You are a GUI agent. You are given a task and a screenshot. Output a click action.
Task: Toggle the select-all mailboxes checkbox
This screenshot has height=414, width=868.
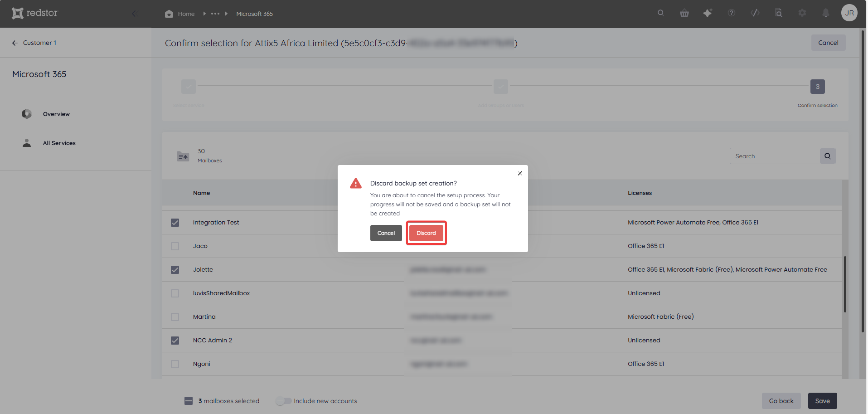tap(189, 401)
